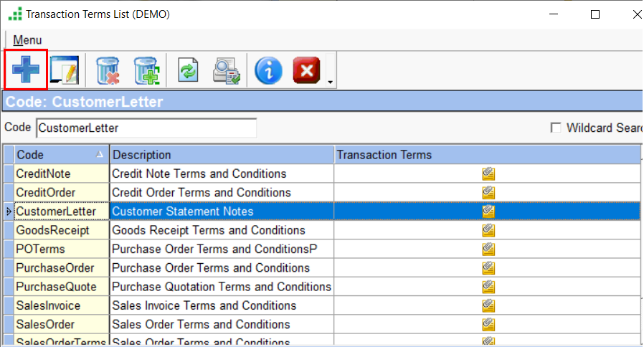644x347 pixels.
Task: Open the Menu in the menu bar
Action: pyautogui.click(x=27, y=40)
